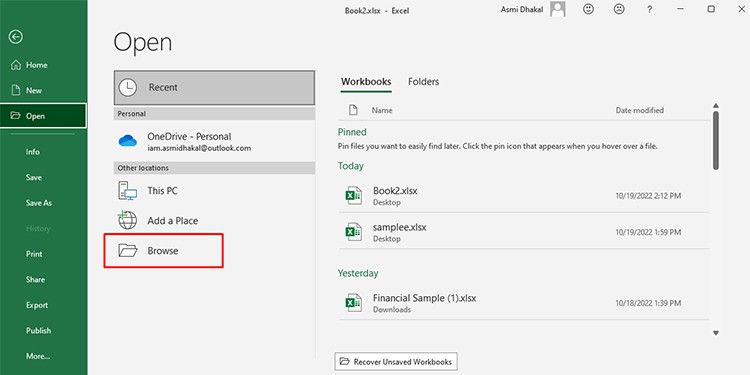The image size is (750, 375).
Task: Open samplee.xlsx from recent list
Action: [x=524, y=232]
